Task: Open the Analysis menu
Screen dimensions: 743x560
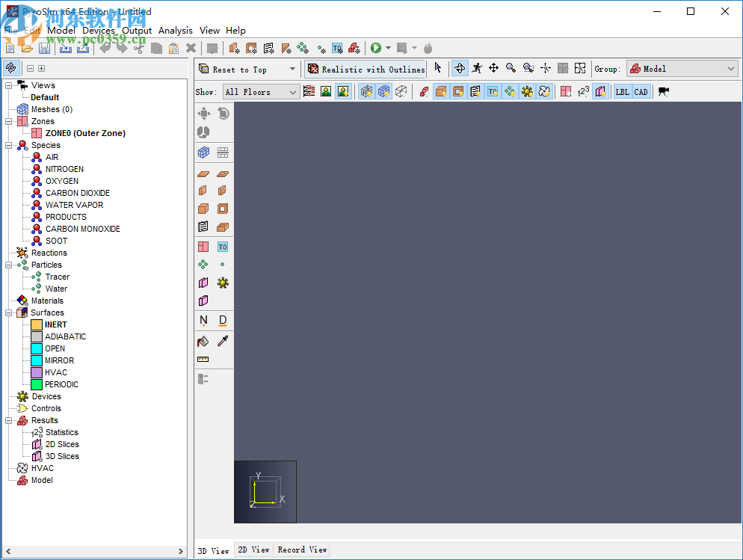Action: 176,31
